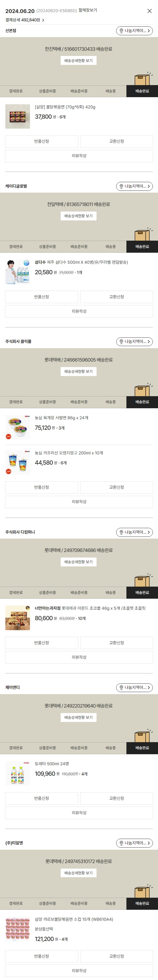
Task: View delivery status for 천일택배 shipment
Action: click(78, 216)
